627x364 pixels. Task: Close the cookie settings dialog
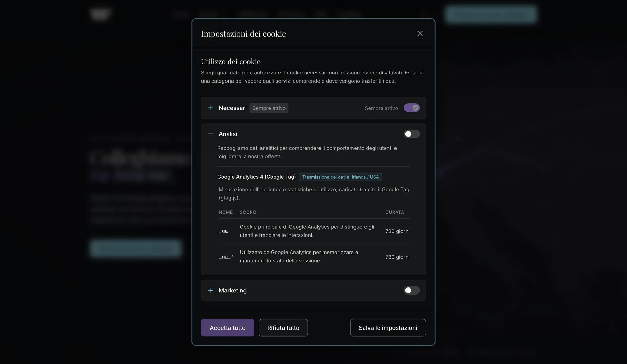pyautogui.click(x=420, y=33)
